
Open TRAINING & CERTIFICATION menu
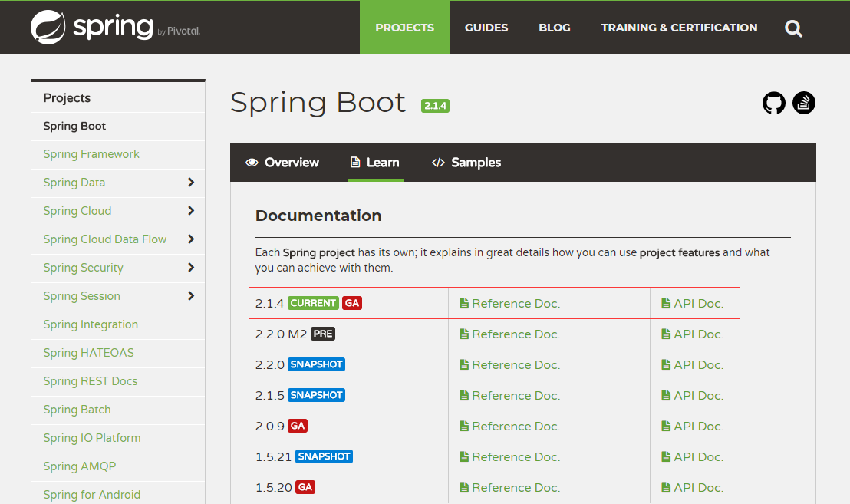point(679,28)
